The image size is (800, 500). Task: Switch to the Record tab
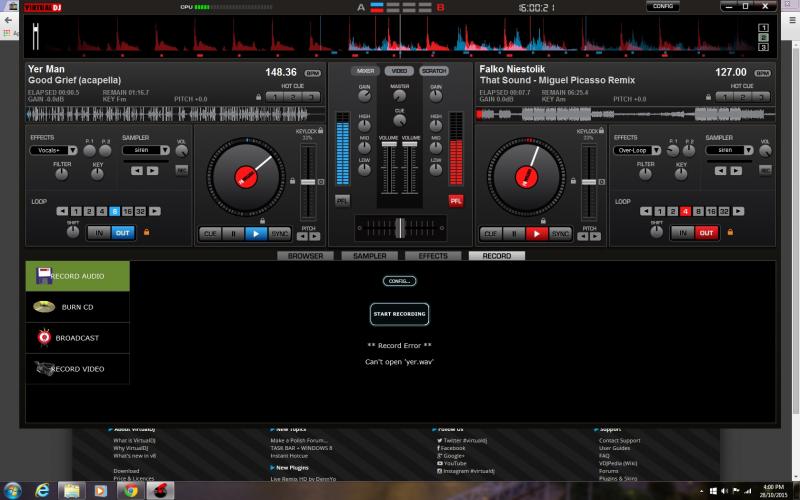pyautogui.click(x=497, y=256)
